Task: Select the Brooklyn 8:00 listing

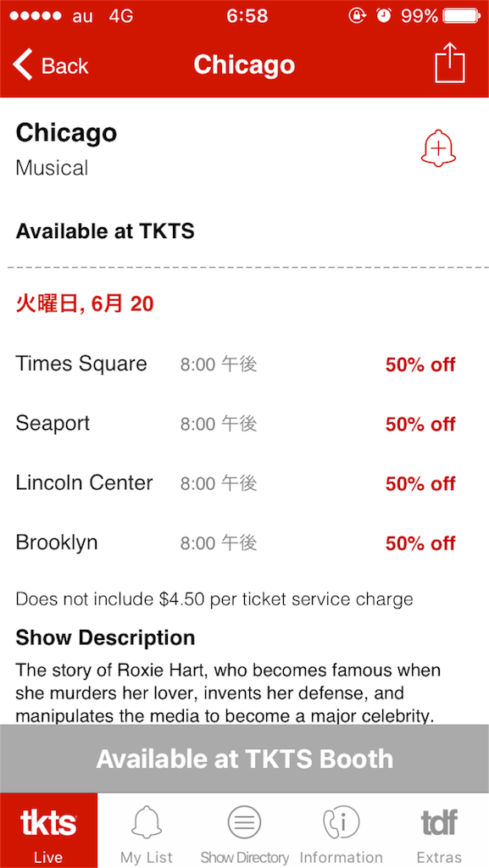Action: coord(244,543)
